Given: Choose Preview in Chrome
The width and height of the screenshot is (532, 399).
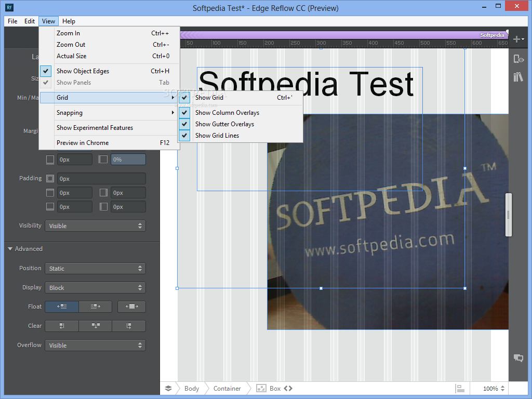Looking at the screenshot, I should click(109, 143).
